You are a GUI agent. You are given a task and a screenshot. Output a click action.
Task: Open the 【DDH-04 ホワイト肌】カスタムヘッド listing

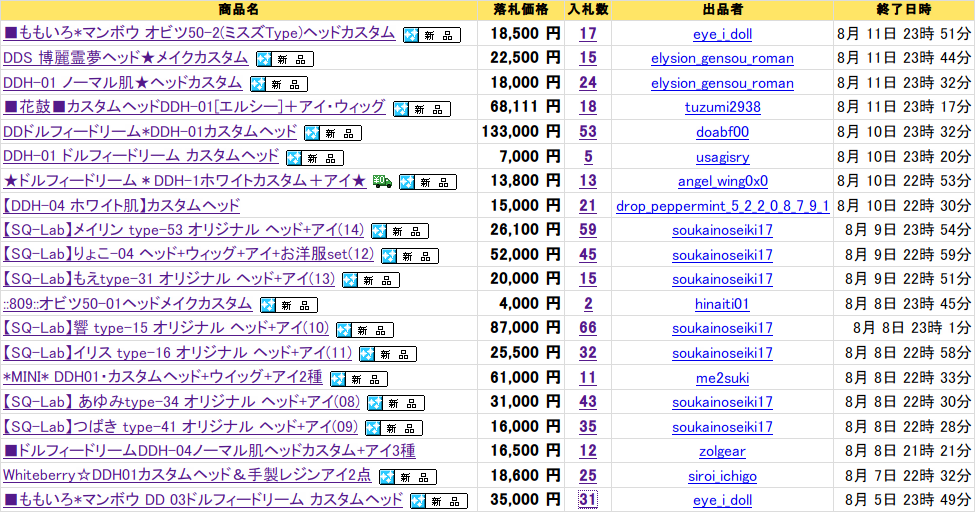[121, 205]
